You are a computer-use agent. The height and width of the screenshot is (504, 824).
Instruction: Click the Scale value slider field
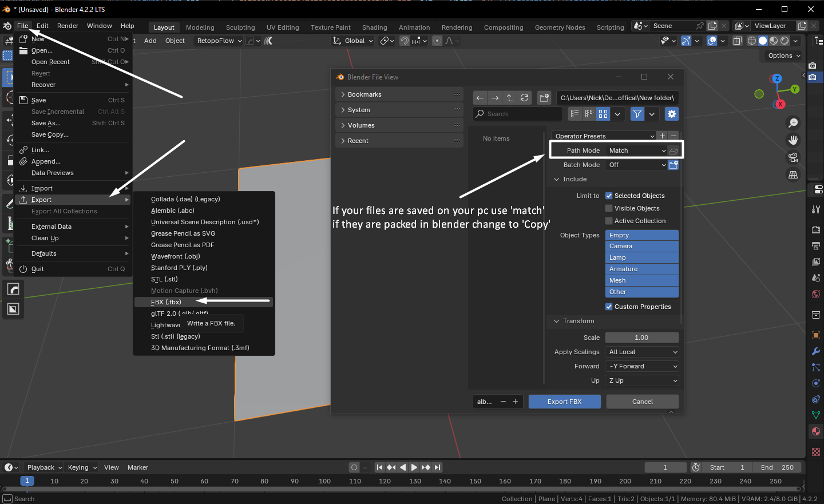(x=641, y=338)
